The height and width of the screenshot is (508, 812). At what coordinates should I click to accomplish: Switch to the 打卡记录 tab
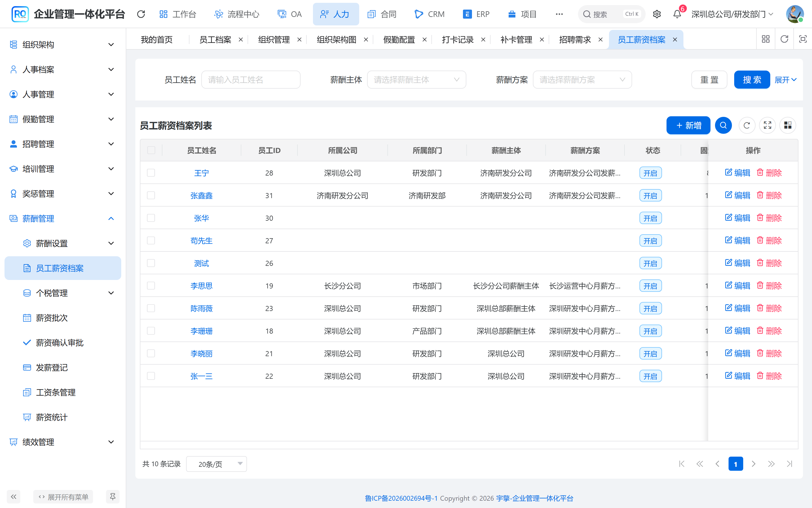[x=458, y=40]
